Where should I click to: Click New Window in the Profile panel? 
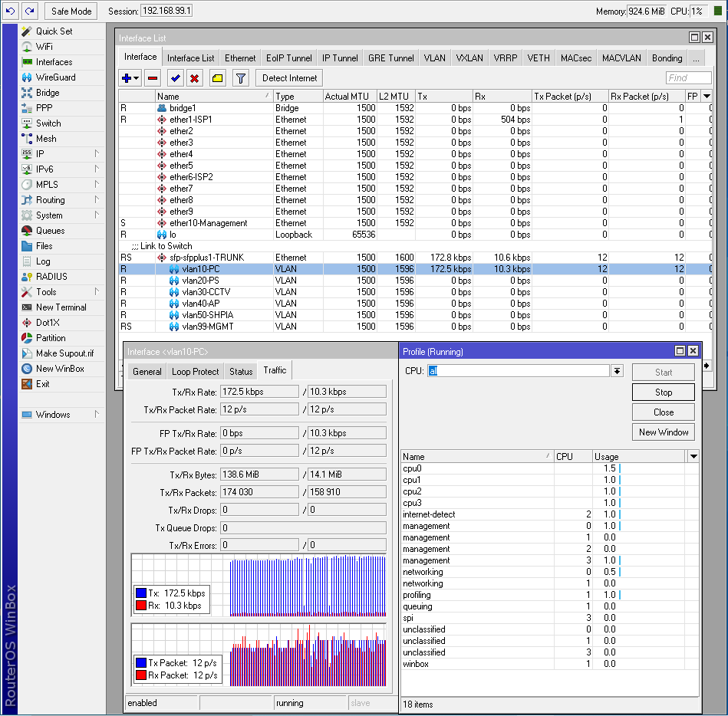663,432
